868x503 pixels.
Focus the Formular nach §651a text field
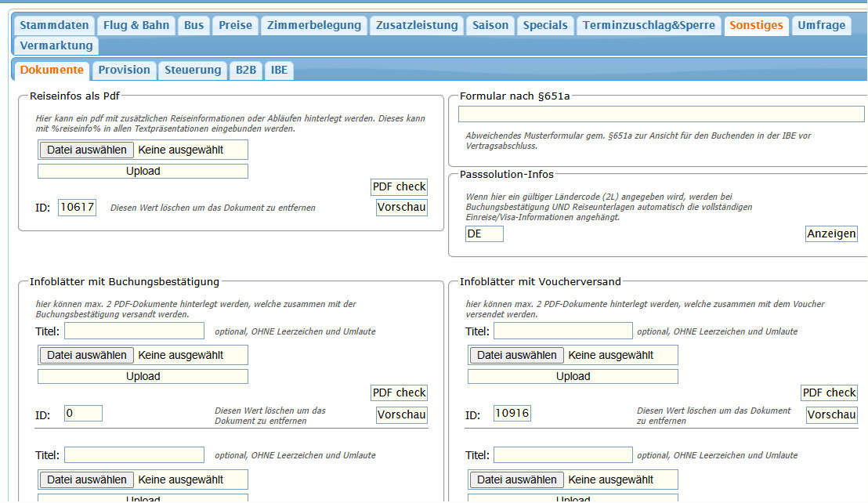tap(660, 114)
